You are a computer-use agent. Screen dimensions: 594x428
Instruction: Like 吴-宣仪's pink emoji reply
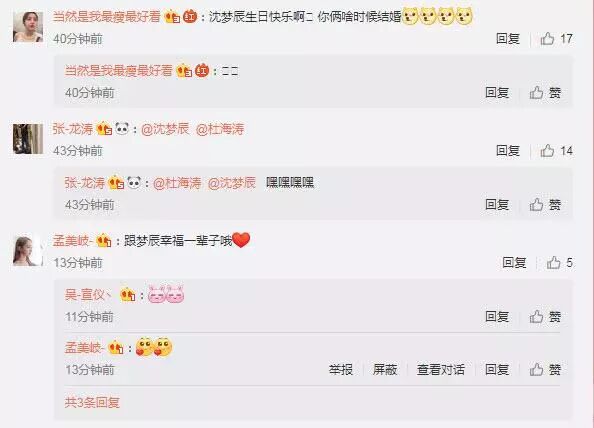click(x=545, y=316)
